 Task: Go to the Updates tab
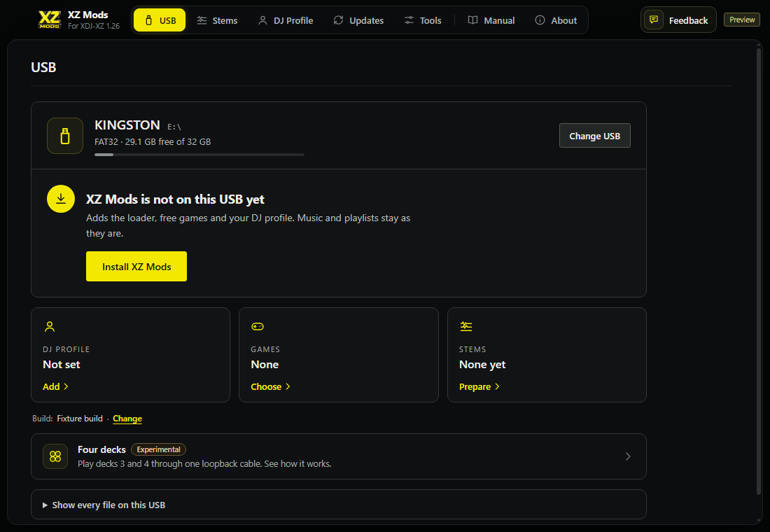pos(358,20)
